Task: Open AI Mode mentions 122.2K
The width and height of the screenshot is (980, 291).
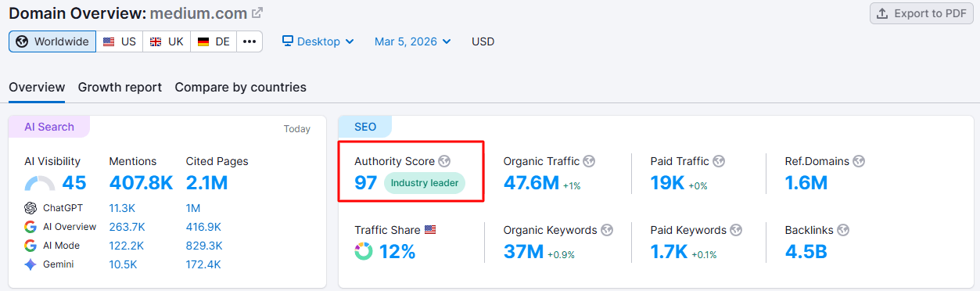Action: tap(125, 246)
